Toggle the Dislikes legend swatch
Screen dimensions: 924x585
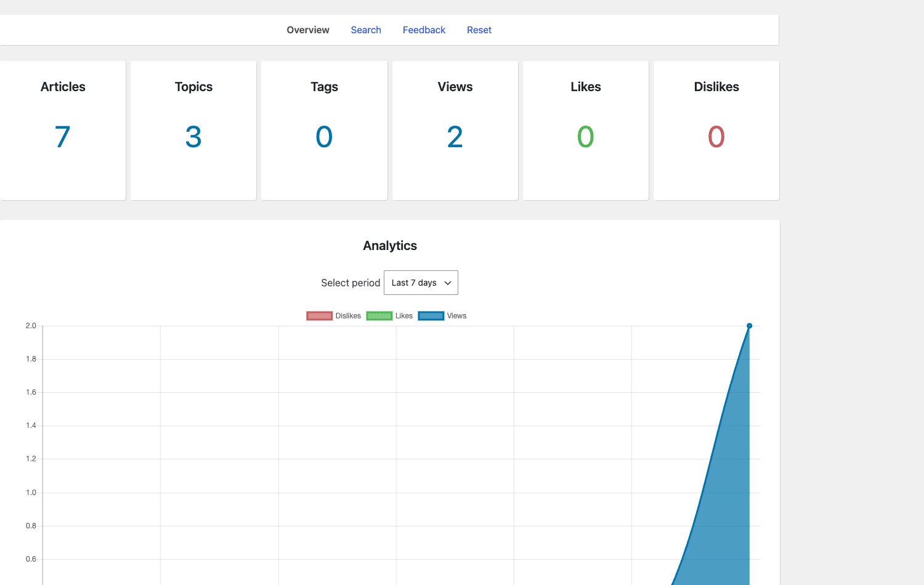(320, 316)
